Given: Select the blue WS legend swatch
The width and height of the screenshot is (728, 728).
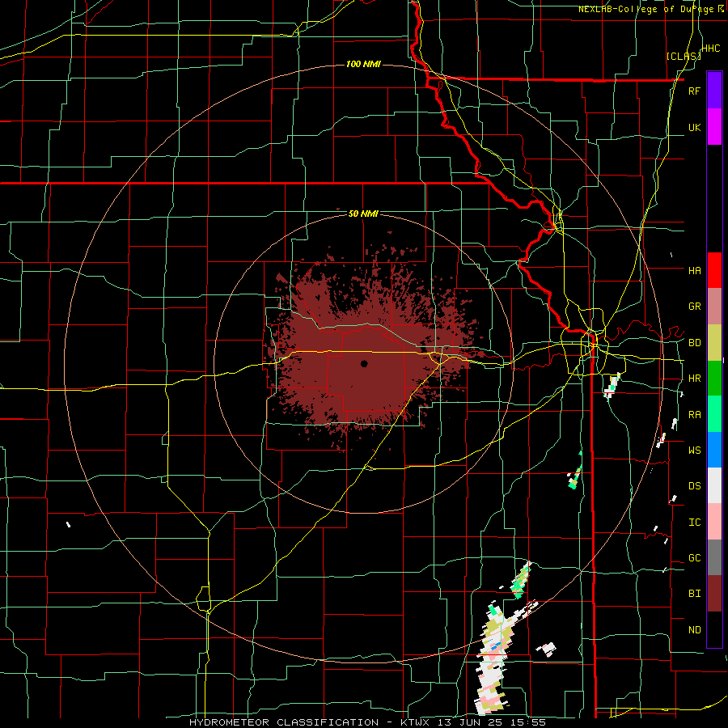Looking at the screenshot, I should coord(714,450).
